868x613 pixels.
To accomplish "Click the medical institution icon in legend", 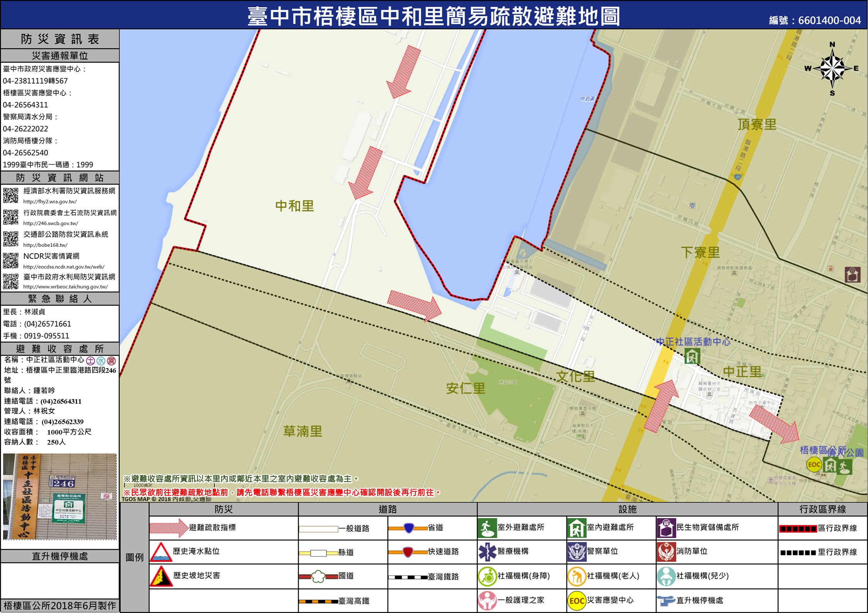I will coord(487,552).
